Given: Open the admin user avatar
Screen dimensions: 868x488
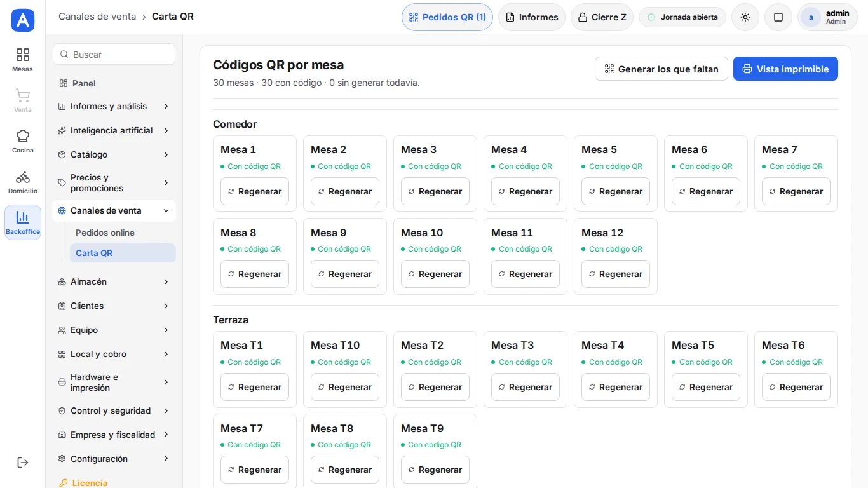Looking at the screenshot, I should [811, 17].
